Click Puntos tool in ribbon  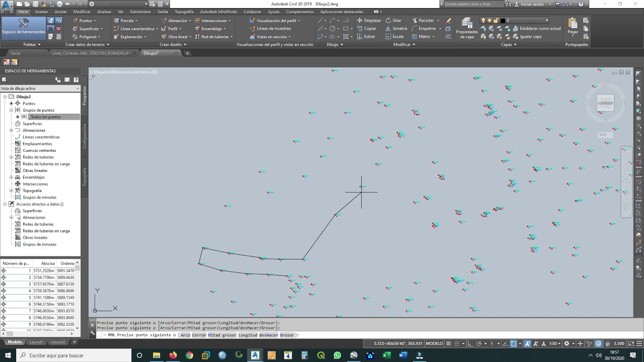pyautogui.click(x=85, y=21)
